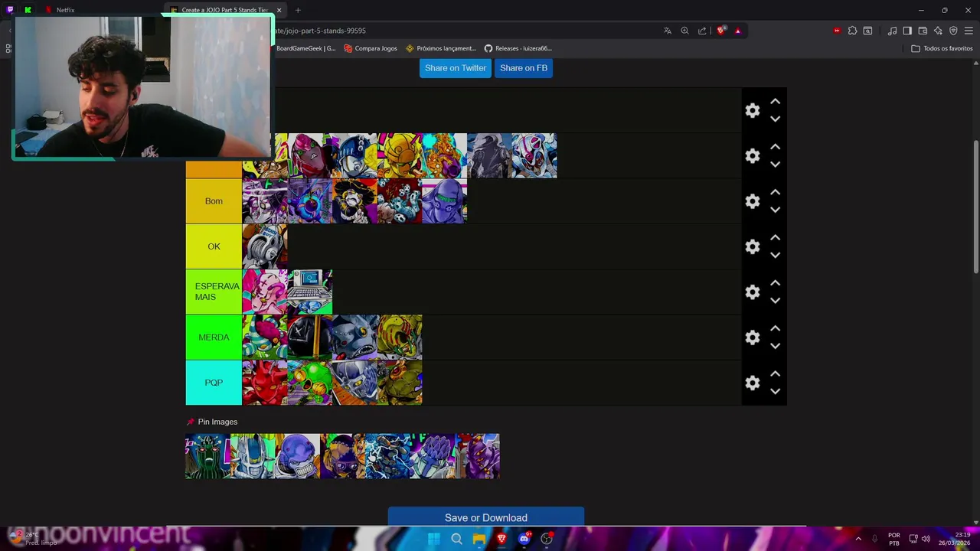Move the PQP row up
Image resolution: width=980 pixels, height=551 pixels.
(x=775, y=373)
